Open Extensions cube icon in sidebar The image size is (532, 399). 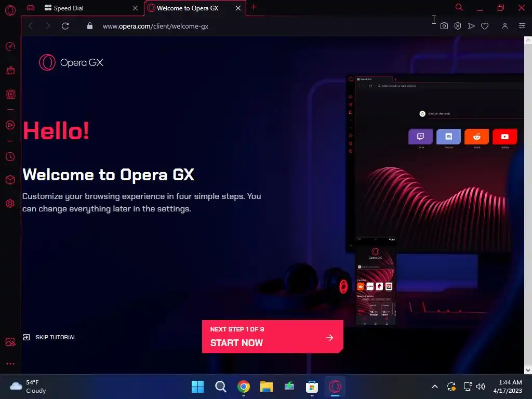[x=10, y=180]
